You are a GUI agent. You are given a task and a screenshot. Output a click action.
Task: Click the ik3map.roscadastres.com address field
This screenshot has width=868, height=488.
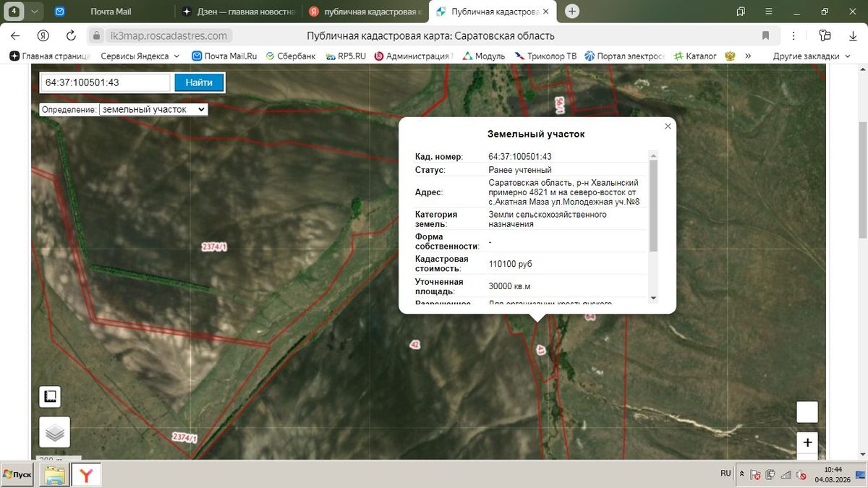(x=169, y=35)
